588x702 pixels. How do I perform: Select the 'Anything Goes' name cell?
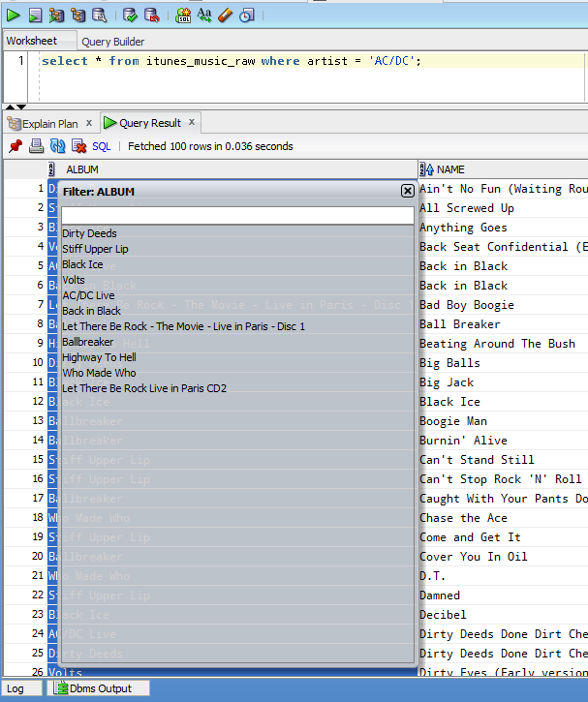503,228
